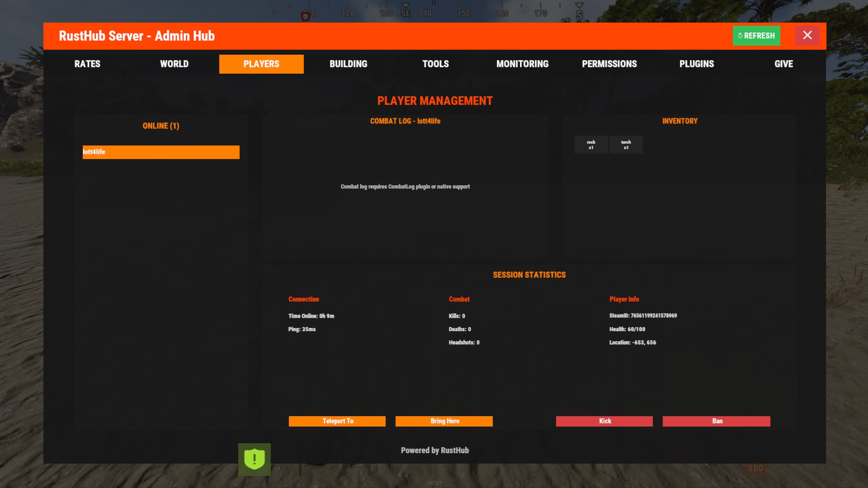Go to the Building tab
This screenshot has height=488, width=868.
click(348, 64)
